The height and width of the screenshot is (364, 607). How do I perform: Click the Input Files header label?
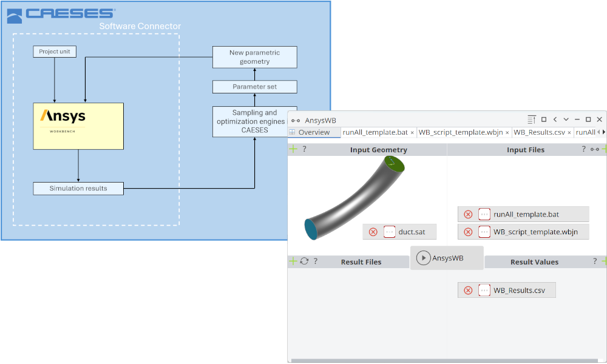[526, 150]
